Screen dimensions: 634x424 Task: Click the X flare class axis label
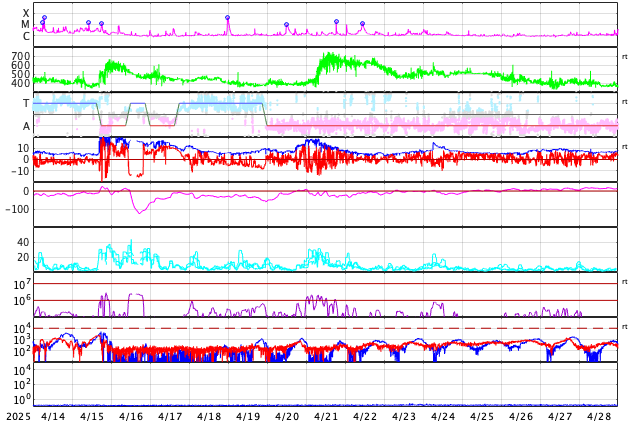[x=26, y=13]
